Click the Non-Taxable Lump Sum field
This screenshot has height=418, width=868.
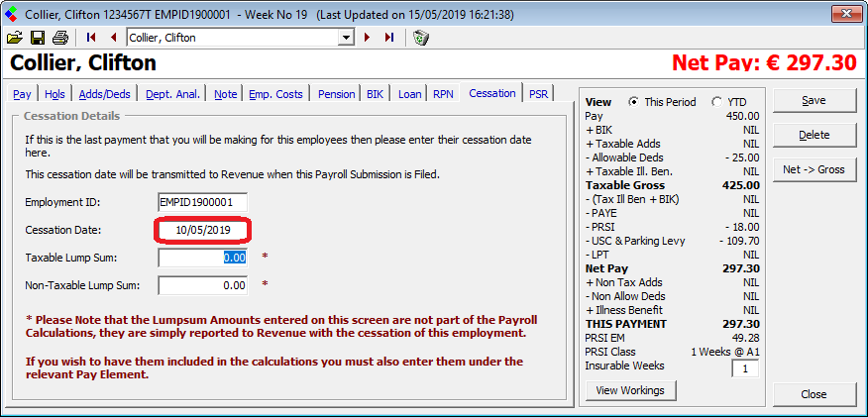[x=202, y=285]
